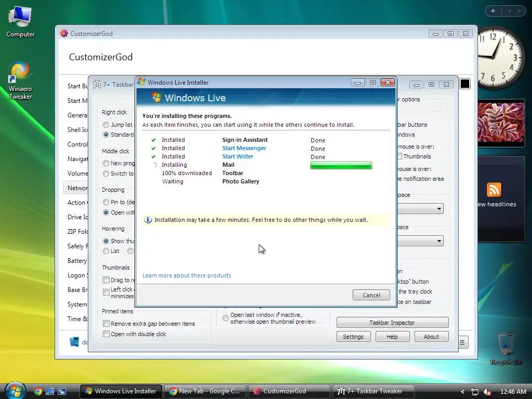Select the Winaero Tweaker desktop shortcut
The width and height of the screenshot is (532, 399).
[x=20, y=81]
